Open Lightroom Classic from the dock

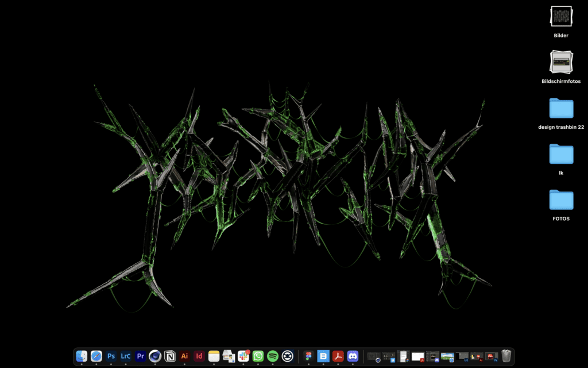pos(126,356)
